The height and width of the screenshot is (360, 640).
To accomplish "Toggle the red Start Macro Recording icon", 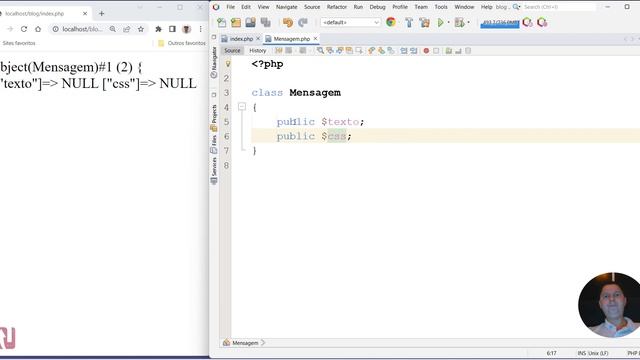I will click(x=426, y=51).
